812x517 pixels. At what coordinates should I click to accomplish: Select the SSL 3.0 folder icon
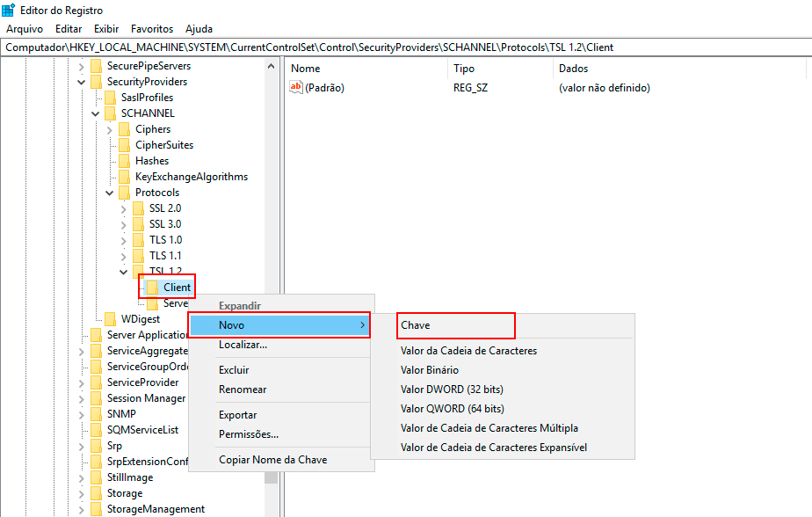pos(138,224)
